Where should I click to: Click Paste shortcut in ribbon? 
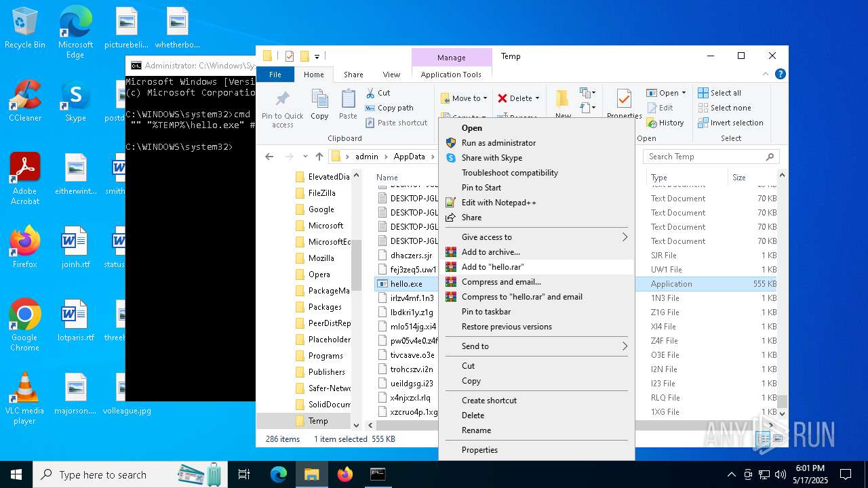tap(397, 123)
